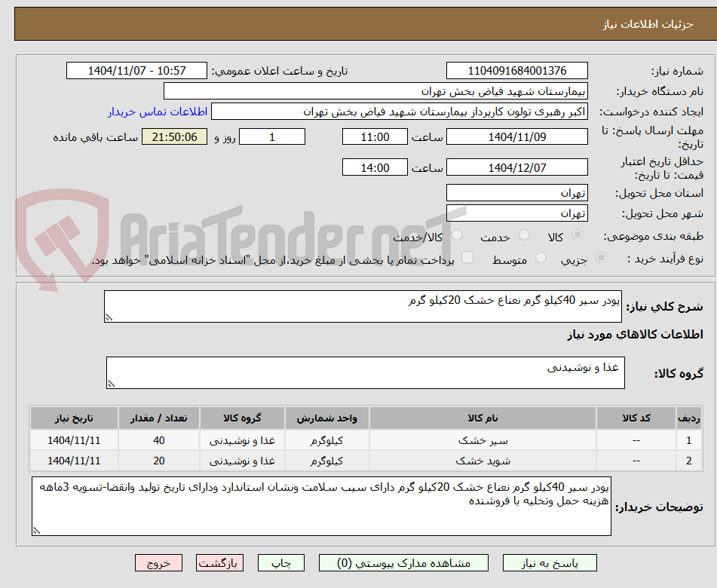Click the validity time field 14:00
The width and height of the screenshot is (717, 588).
coord(375,167)
